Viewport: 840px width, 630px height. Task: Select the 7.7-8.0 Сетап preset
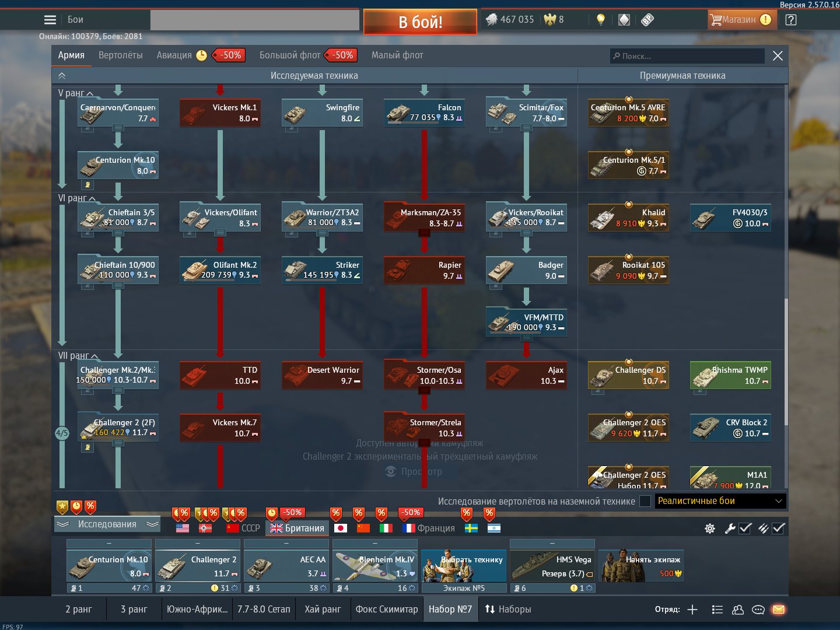pyautogui.click(x=264, y=610)
